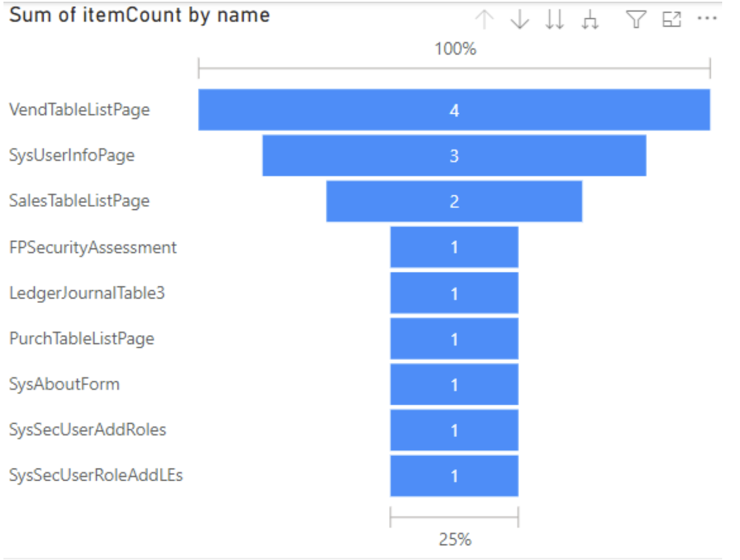
Task: Click the SysUserInfoPage category label
Action: click(x=72, y=155)
